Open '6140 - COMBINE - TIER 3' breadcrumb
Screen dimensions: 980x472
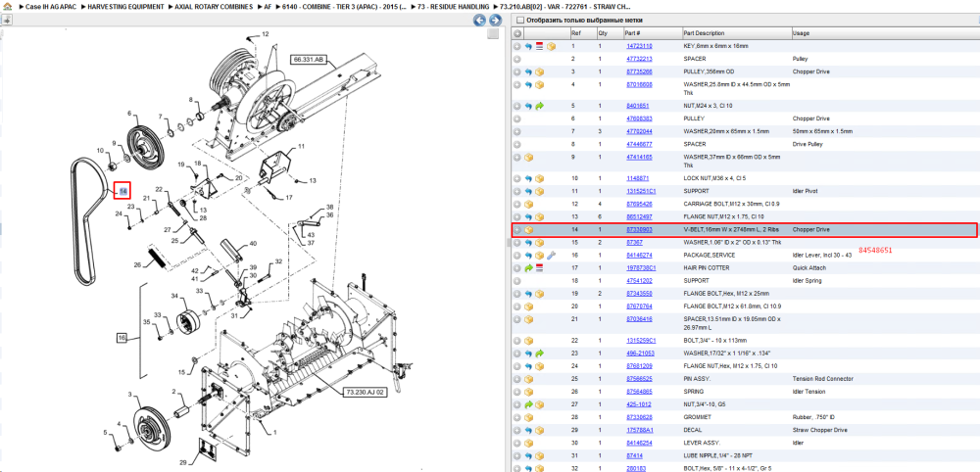pos(344,6)
